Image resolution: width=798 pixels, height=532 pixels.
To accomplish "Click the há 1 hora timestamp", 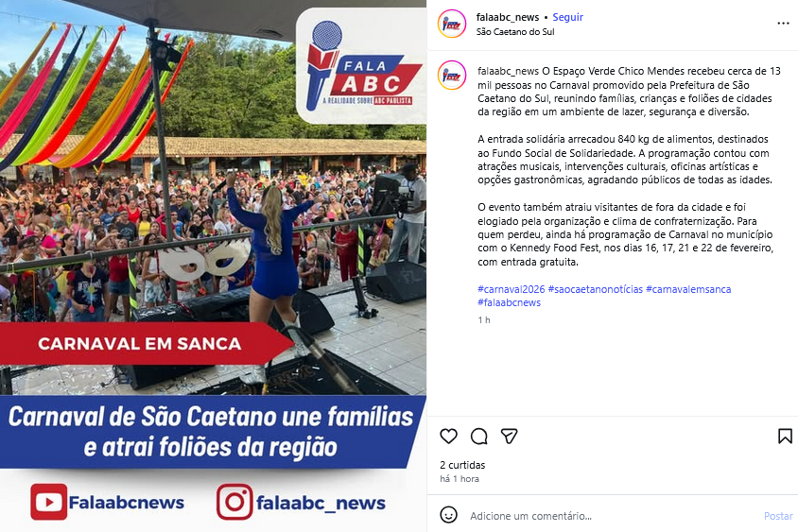I will point(460,478).
